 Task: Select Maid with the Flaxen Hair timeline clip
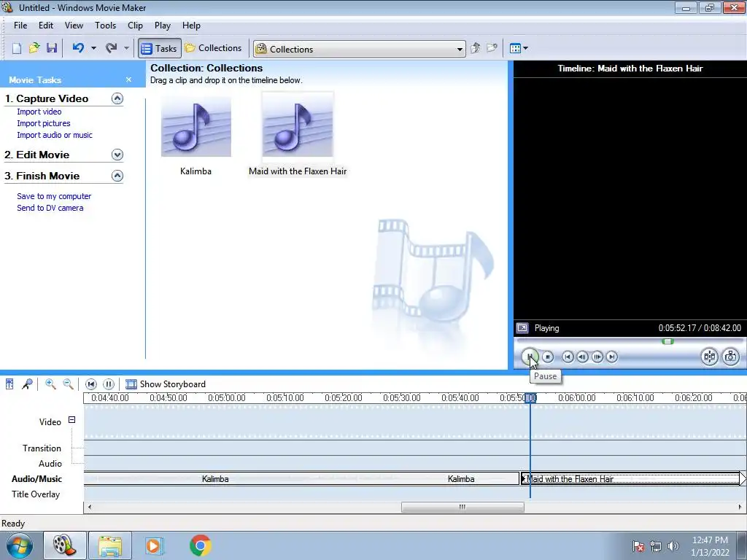point(630,478)
